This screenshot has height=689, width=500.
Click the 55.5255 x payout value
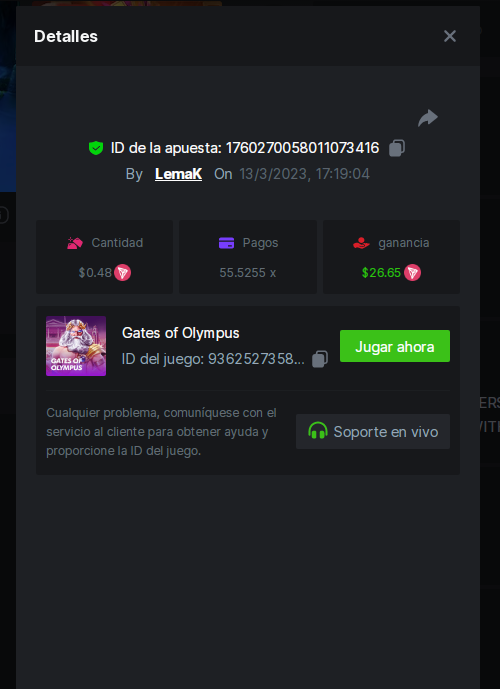[248, 273]
